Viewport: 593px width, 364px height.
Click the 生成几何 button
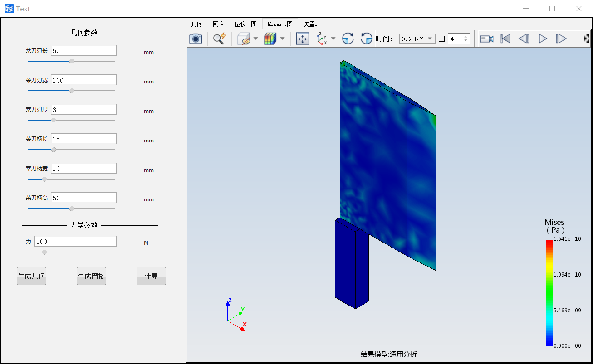(31, 276)
